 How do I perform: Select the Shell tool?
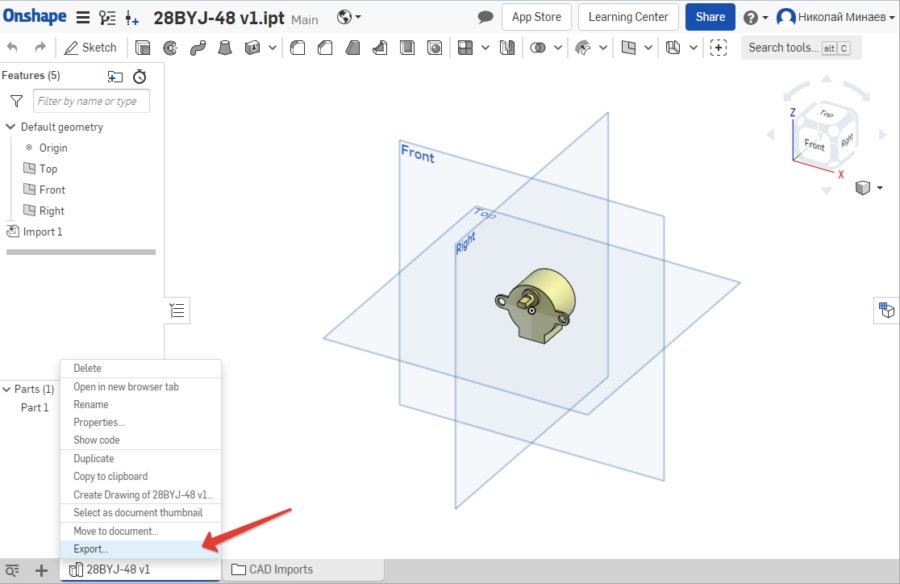(407, 48)
